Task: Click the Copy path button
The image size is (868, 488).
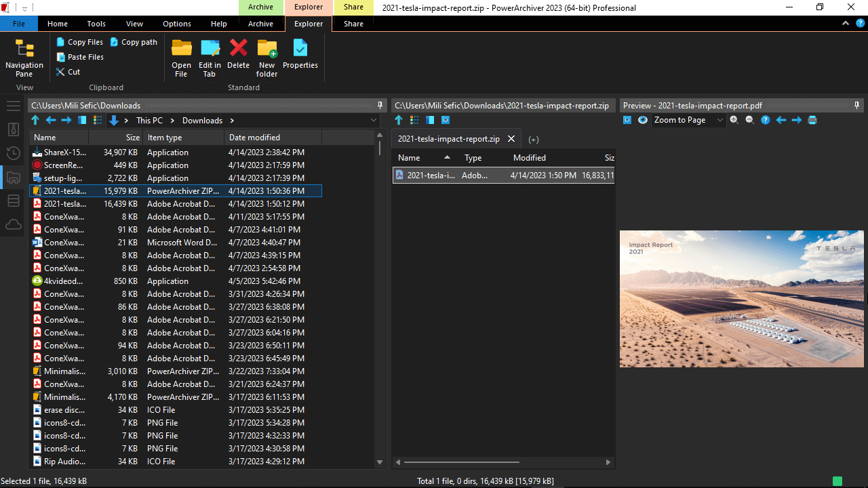Action: coord(134,41)
